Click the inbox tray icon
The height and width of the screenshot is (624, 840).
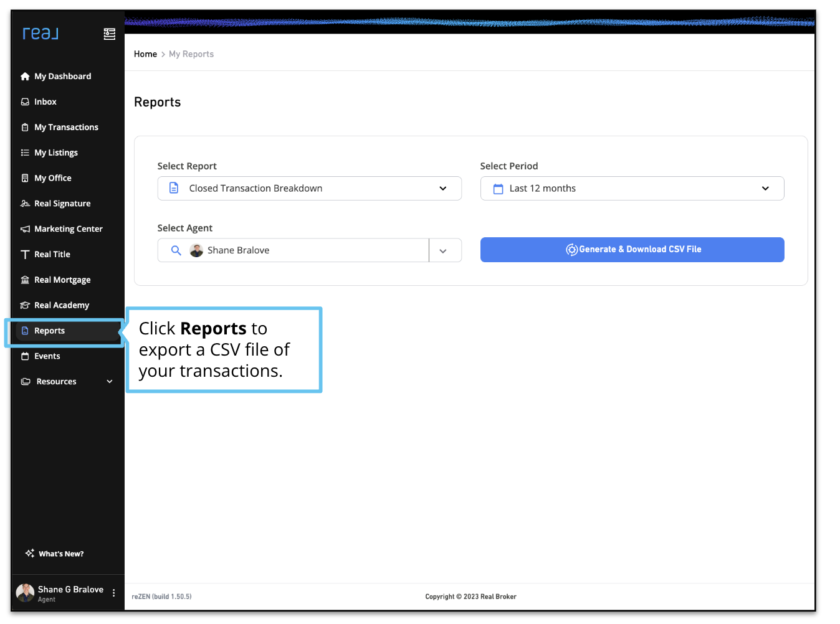click(x=25, y=102)
